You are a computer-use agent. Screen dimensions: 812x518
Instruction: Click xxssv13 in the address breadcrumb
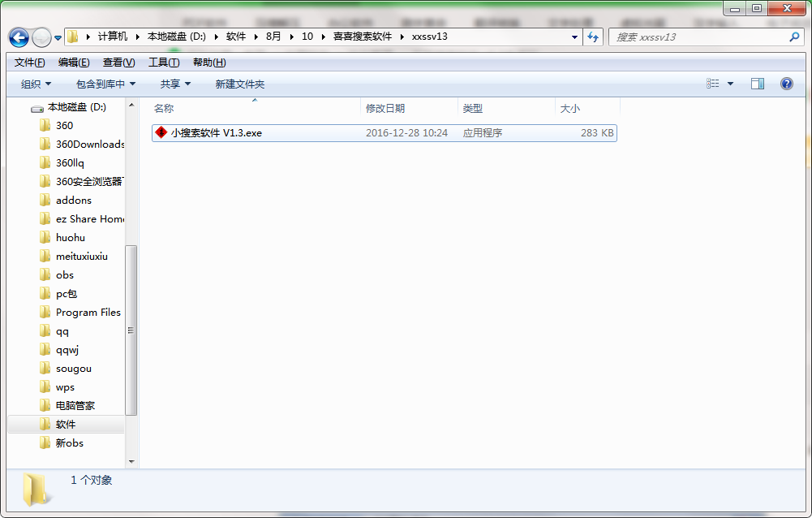429,37
